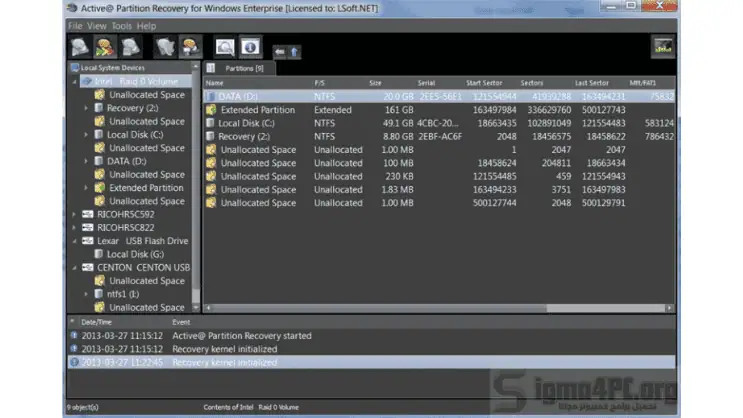Viewport: 743px width, 418px height.
Task: Open the View menu
Action: pos(97,25)
